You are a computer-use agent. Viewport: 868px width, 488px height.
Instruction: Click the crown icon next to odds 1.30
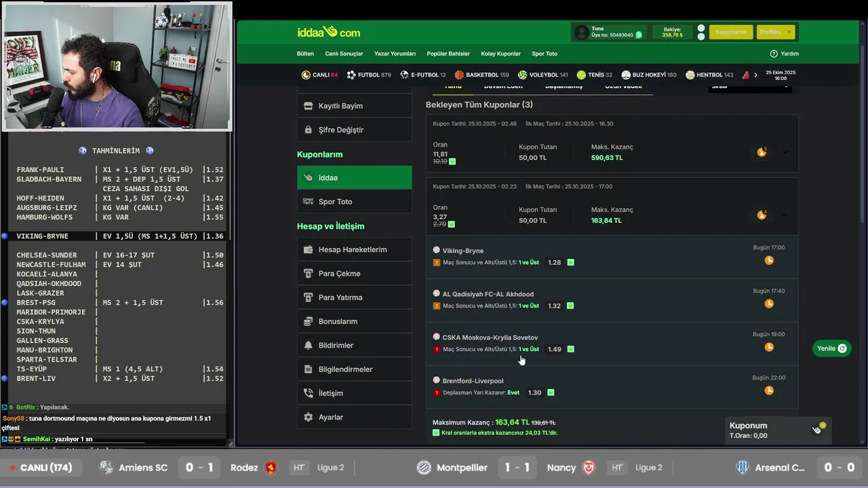[551, 392]
